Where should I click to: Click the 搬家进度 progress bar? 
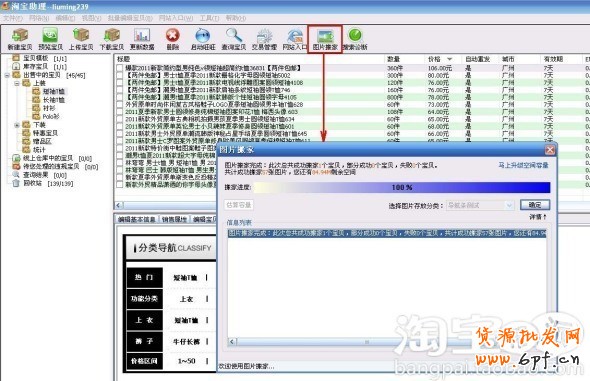click(401, 187)
